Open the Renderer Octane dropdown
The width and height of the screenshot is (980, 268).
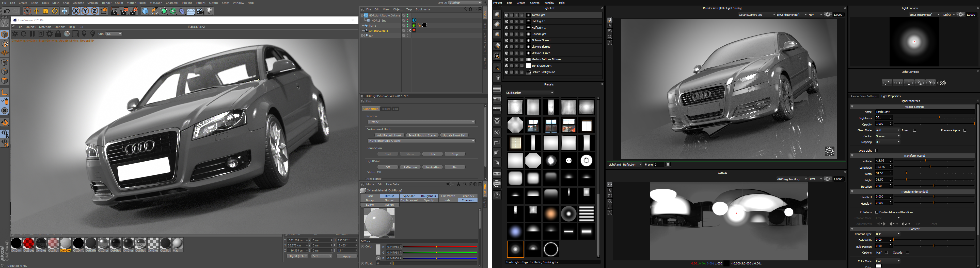point(421,122)
